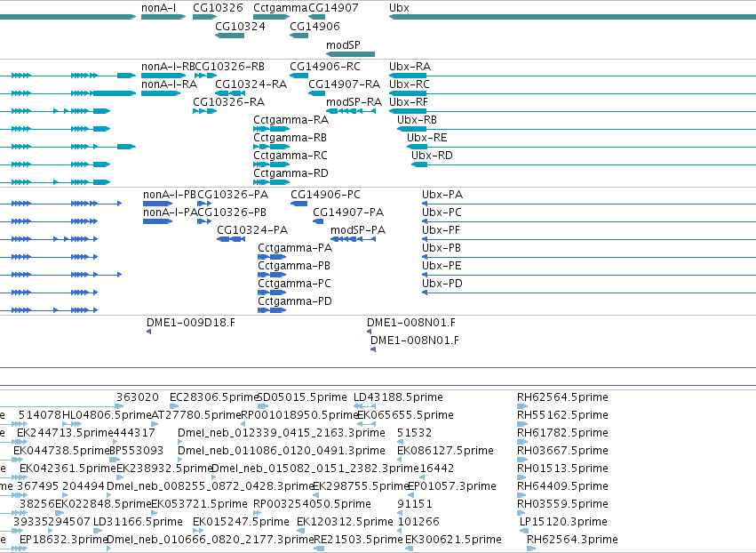Screen dimensions: 756x553
Task: Open EST EK086127.5prime
Action: 445,451
